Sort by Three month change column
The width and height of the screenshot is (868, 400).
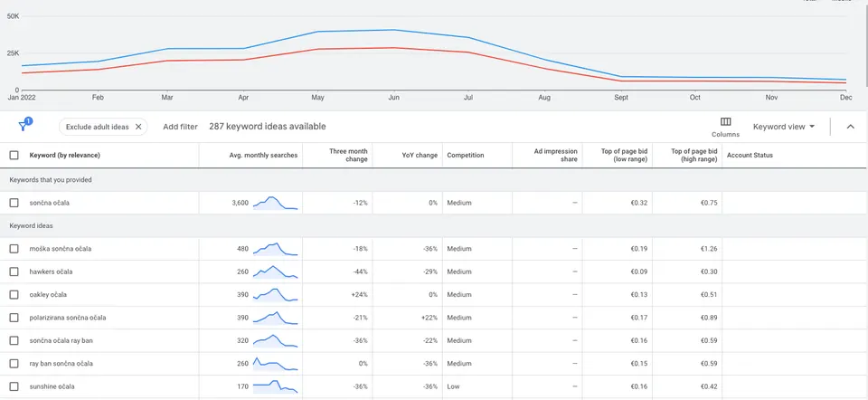coord(348,155)
